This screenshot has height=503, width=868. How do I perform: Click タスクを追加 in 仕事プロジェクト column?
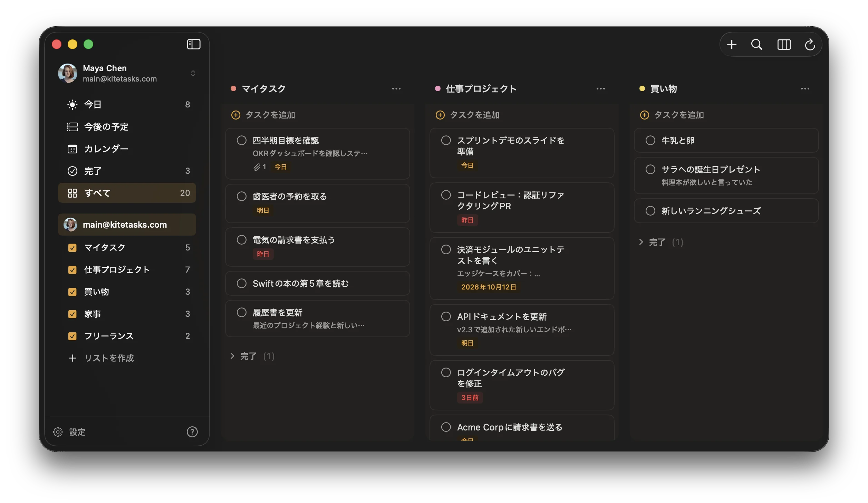tap(475, 115)
